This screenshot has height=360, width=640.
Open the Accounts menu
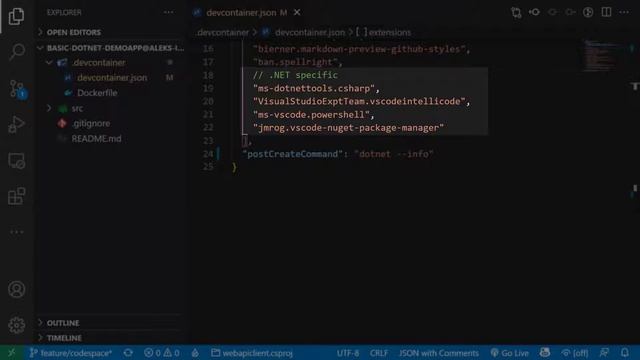coord(17,289)
